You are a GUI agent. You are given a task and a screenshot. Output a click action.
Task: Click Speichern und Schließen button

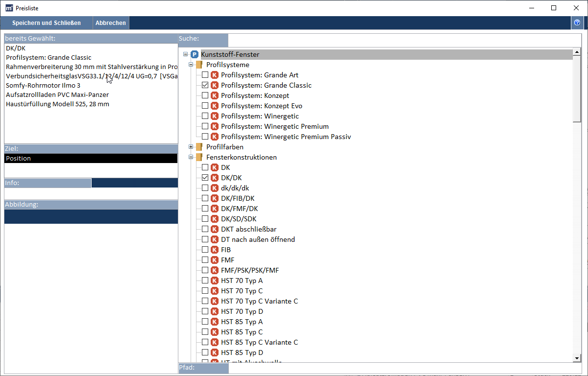pos(47,23)
